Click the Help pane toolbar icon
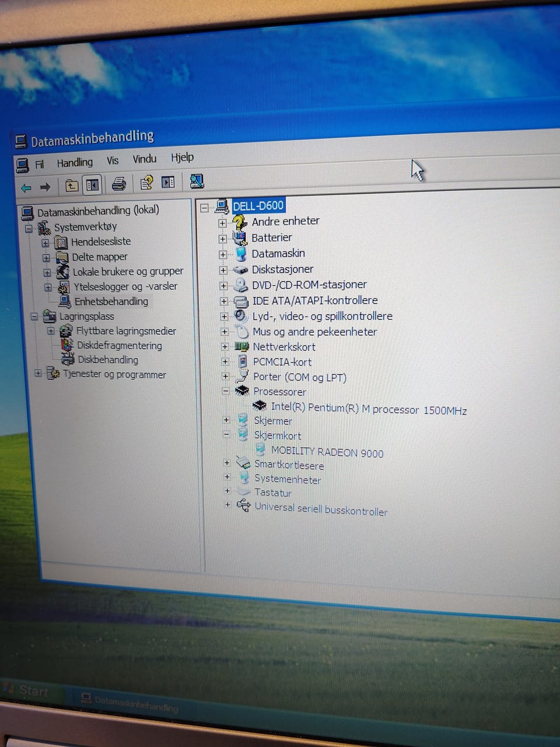The width and height of the screenshot is (560, 747). pos(168,182)
